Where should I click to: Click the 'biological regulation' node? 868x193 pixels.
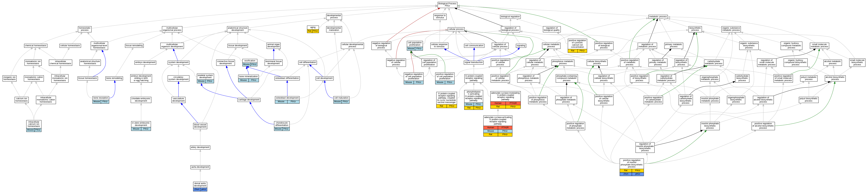click(x=510, y=16)
